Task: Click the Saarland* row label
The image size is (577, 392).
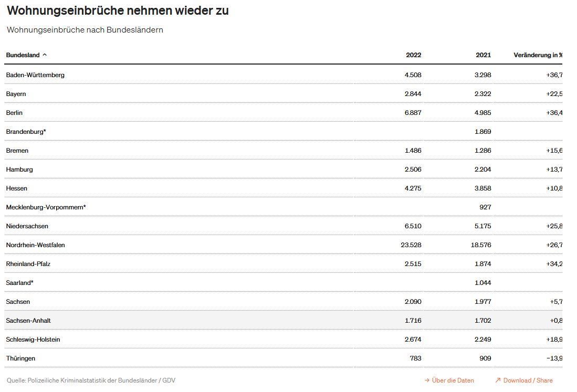Action: pyautogui.click(x=20, y=283)
